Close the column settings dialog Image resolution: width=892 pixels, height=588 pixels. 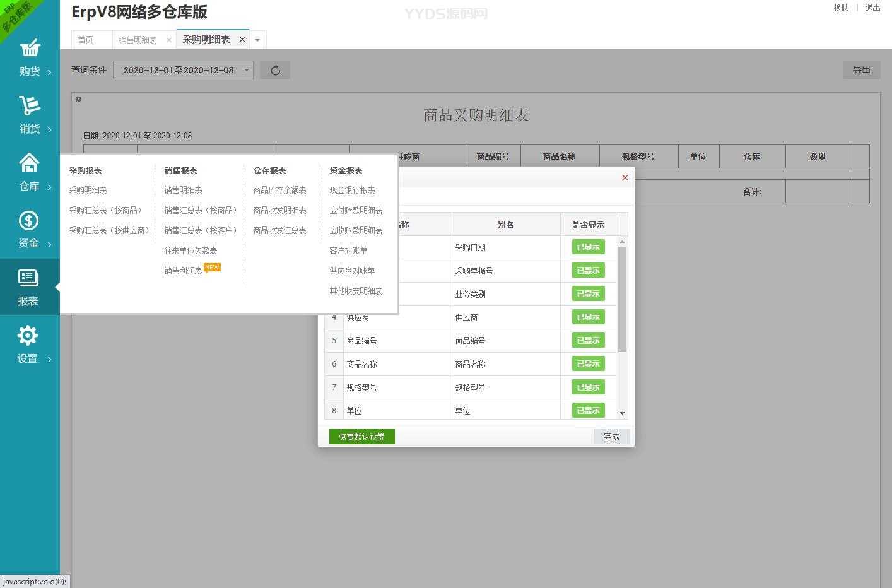(625, 178)
